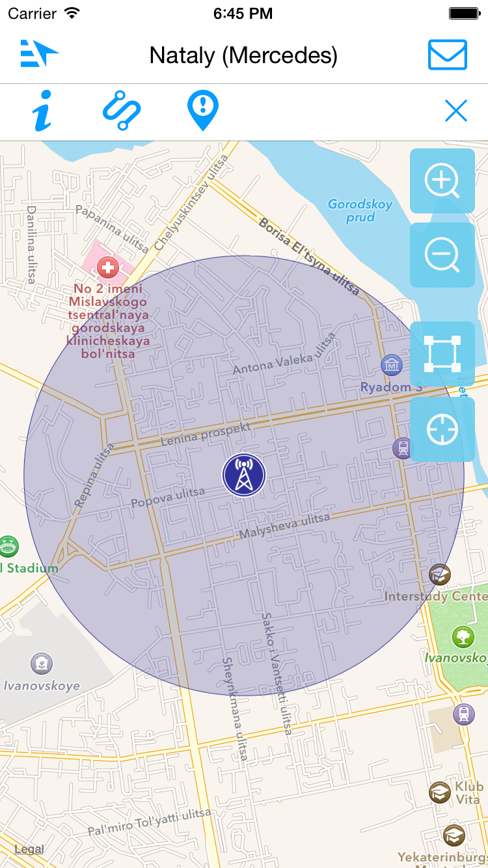Show info with the 'i' icon
This screenshot has width=488, height=868.
(43, 111)
